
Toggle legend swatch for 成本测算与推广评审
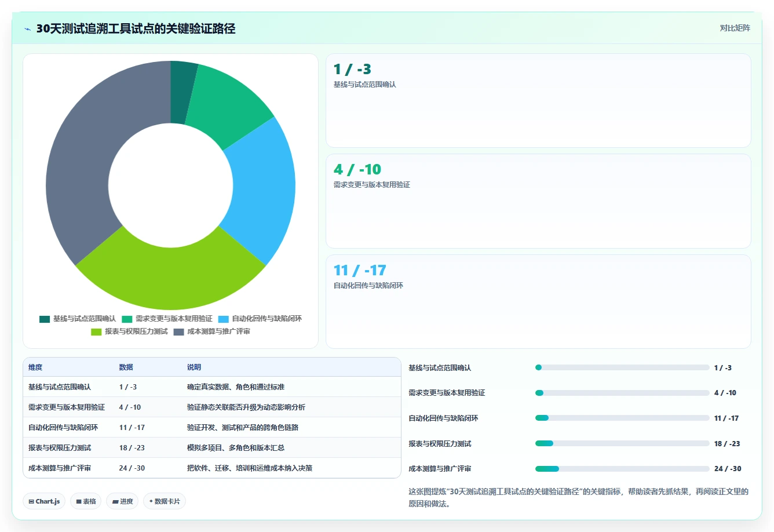(x=178, y=331)
